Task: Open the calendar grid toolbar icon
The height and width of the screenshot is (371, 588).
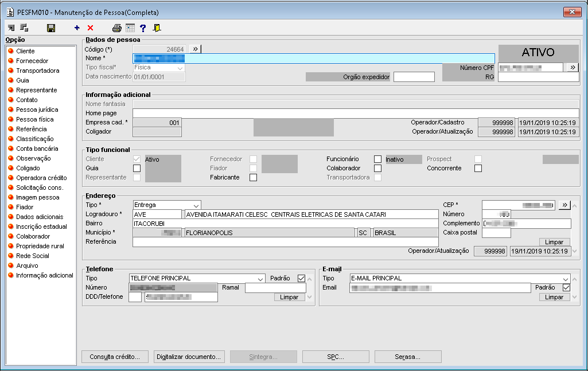Action: (x=130, y=28)
